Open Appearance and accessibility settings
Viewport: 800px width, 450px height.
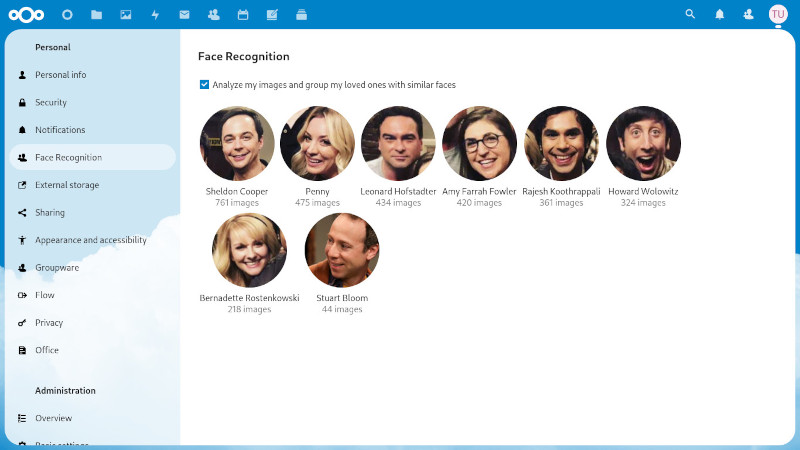click(x=92, y=240)
